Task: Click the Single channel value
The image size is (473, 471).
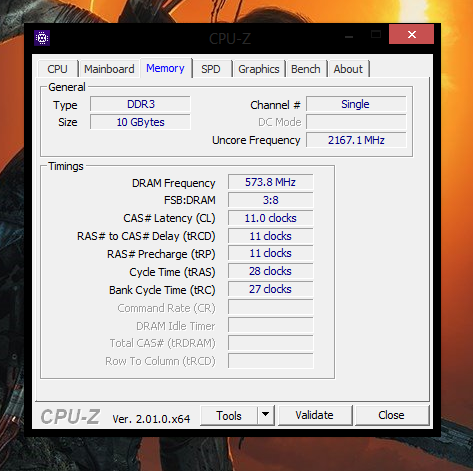Action: pyautogui.click(x=356, y=104)
